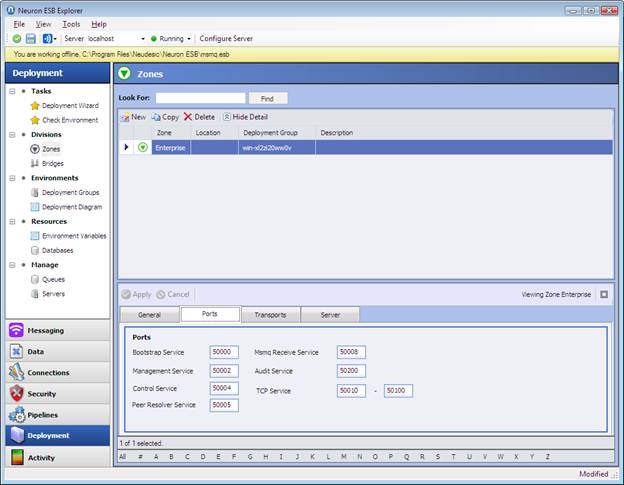Click the detail pane square toggle icon
The image size is (624, 485).
[x=604, y=294]
